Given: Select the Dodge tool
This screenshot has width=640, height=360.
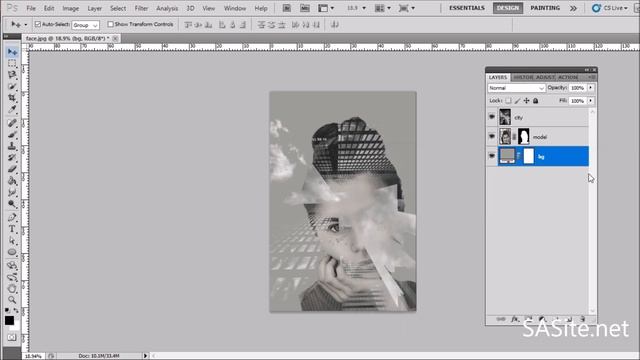Looking at the screenshot, I should 12,203.
